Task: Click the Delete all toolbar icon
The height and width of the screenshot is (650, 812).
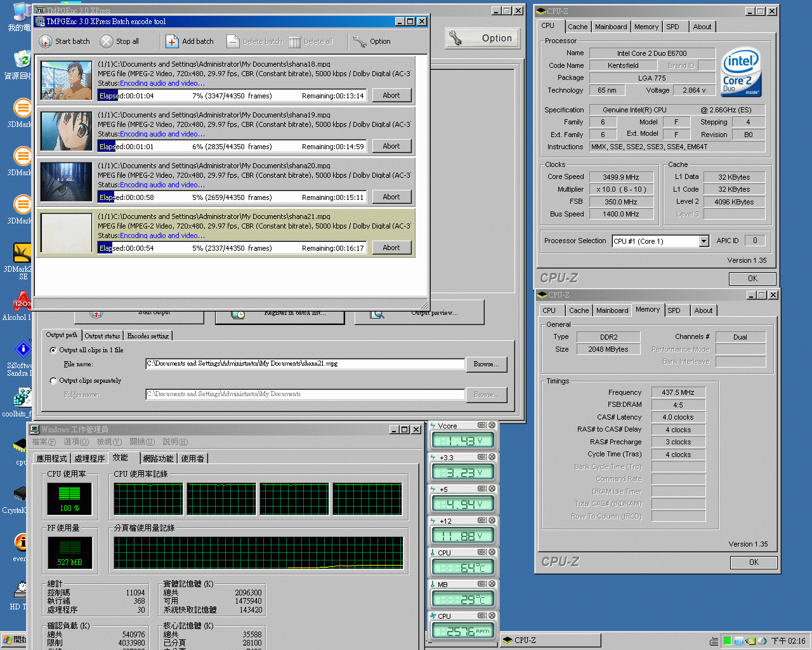Action: tap(294, 41)
